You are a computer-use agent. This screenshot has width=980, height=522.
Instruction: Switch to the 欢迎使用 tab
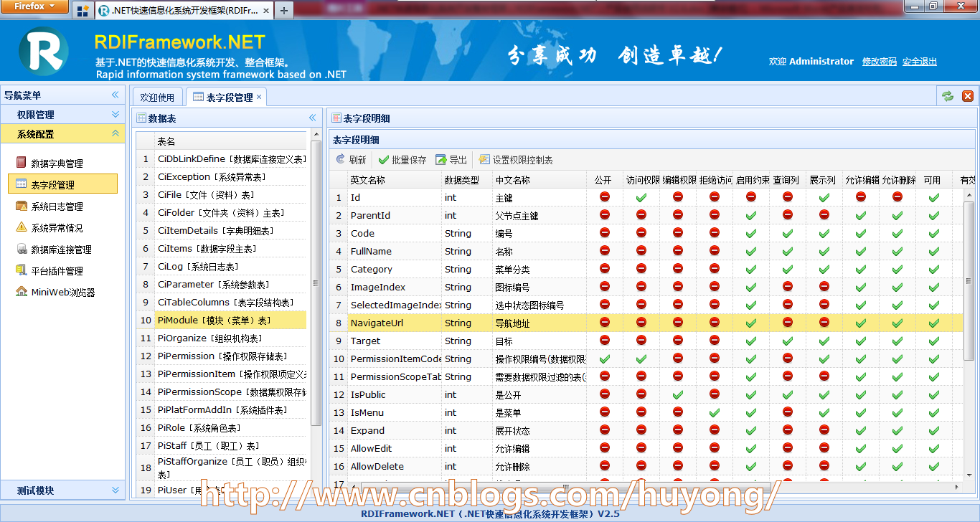[157, 95]
